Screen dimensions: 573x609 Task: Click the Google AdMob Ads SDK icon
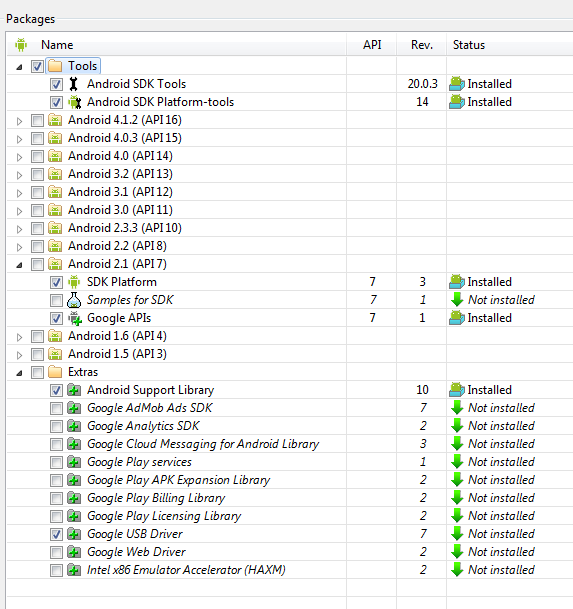click(x=74, y=408)
